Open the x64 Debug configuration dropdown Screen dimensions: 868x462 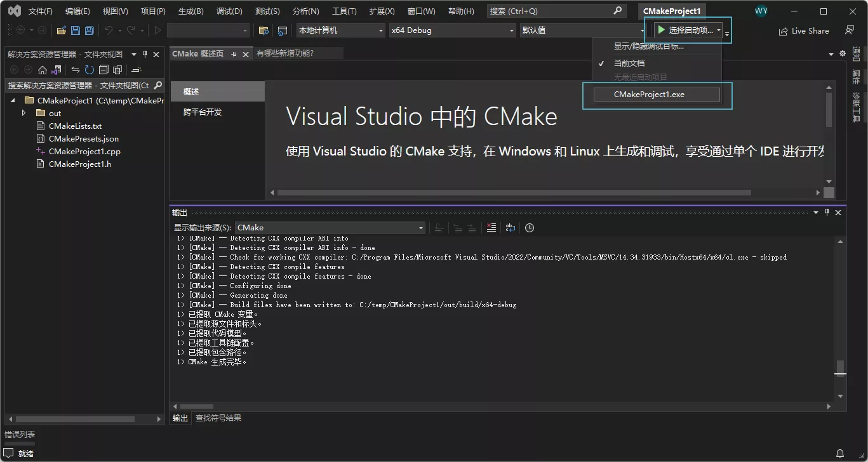tap(451, 30)
